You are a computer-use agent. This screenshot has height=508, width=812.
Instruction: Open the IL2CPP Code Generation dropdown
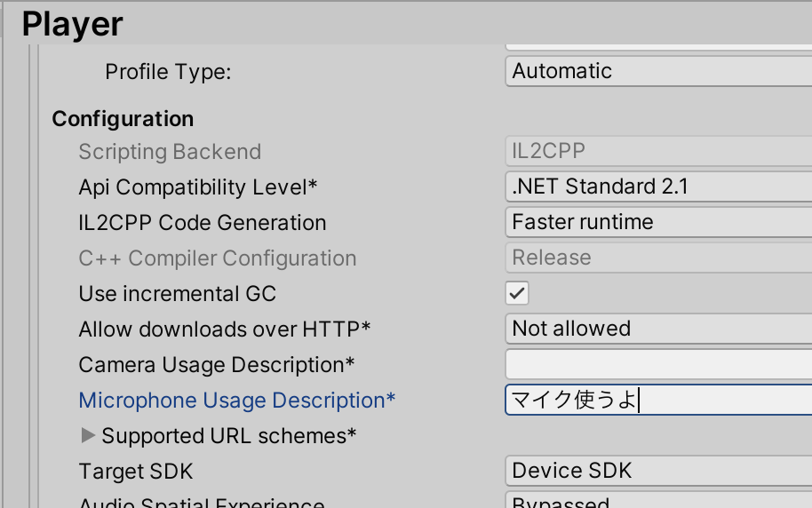[x=658, y=222]
